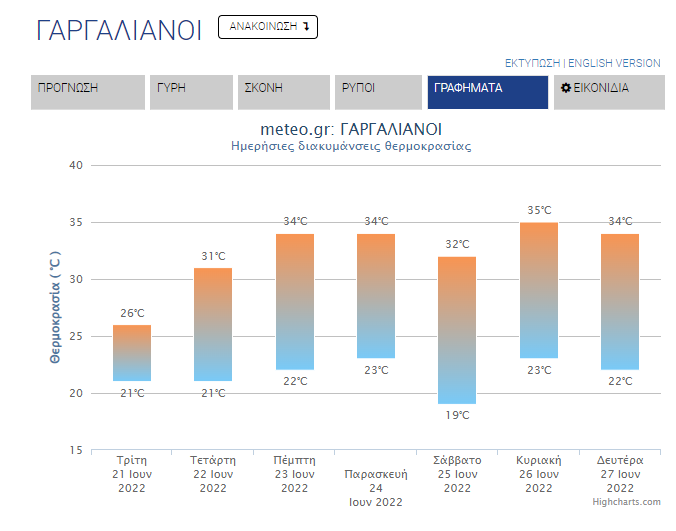Open the ΕΙΚΟΝΙΔΙΑ tab
Image resolution: width=676 pixels, height=531 pixels.
click(609, 92)
